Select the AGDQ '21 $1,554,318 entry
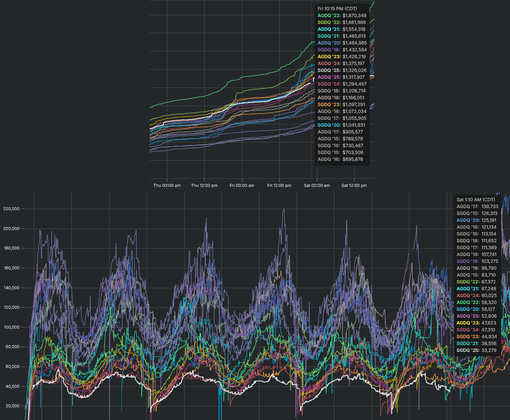Image resolution: width=510 pixels, height=420 pixels. click(x=342, y=29)
